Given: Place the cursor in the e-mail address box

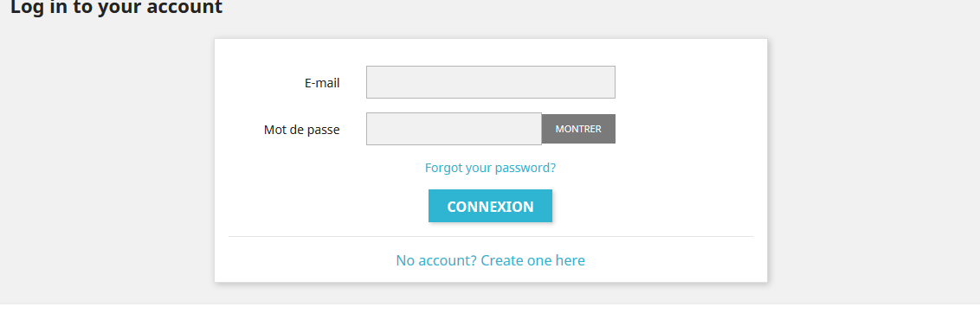Looking at the screenshot, I should tap(491, 82).
